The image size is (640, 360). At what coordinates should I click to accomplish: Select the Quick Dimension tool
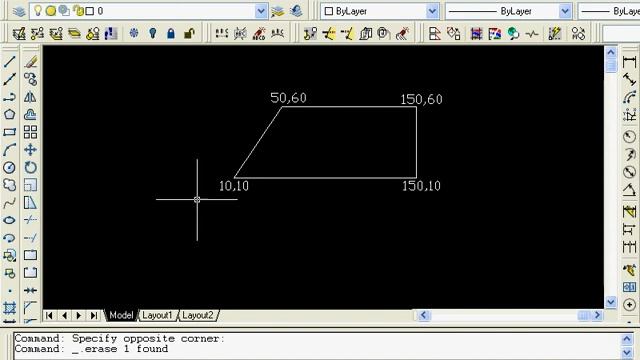[629, 212]
